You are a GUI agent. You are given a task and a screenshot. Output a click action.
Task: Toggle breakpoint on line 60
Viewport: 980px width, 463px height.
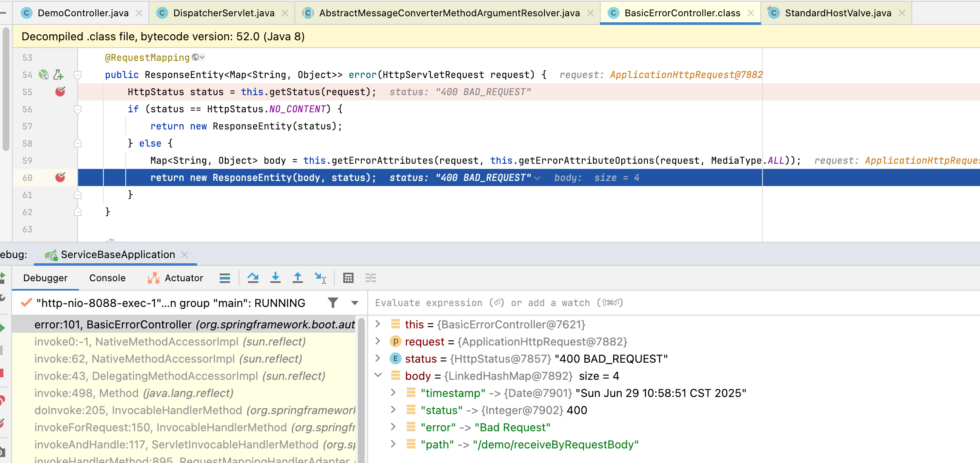[60, 177]
